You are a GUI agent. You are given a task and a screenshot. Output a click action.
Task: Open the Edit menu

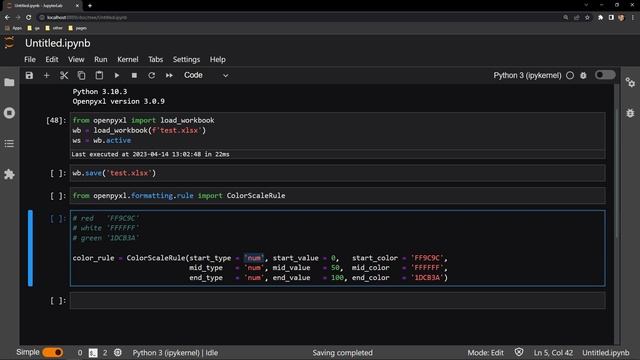[x=52, y=60]
